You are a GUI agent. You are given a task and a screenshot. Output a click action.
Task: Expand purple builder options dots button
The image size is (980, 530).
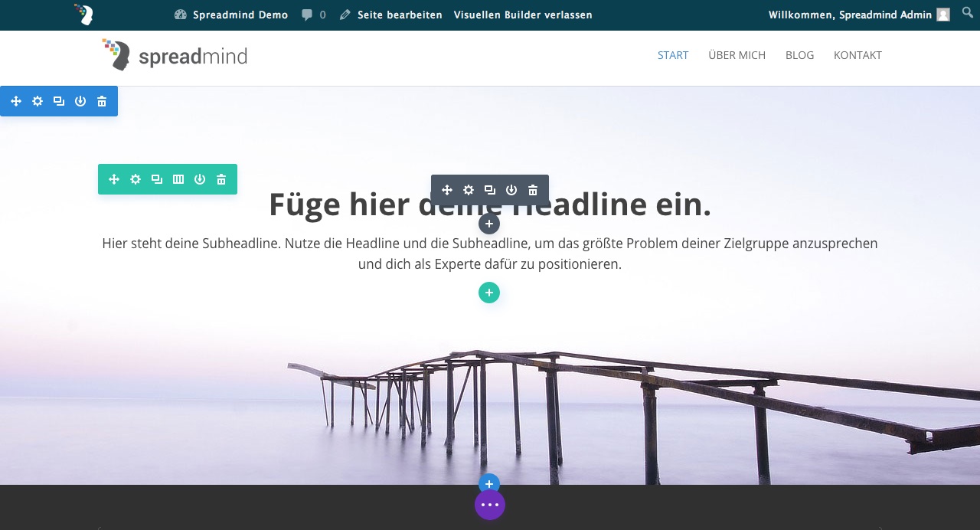tap(490, 505)
